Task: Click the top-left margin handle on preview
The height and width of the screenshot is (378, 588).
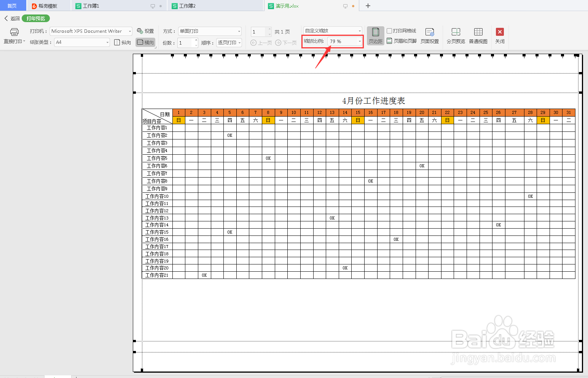Action: click(x=142, y=56)
